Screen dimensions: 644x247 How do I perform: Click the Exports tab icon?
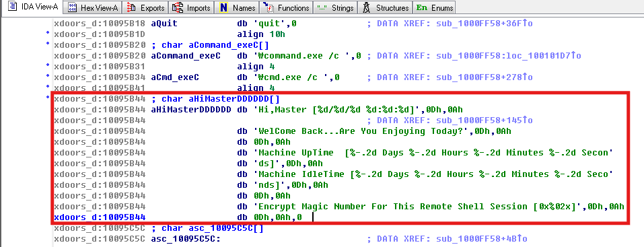tap(132, 7)
